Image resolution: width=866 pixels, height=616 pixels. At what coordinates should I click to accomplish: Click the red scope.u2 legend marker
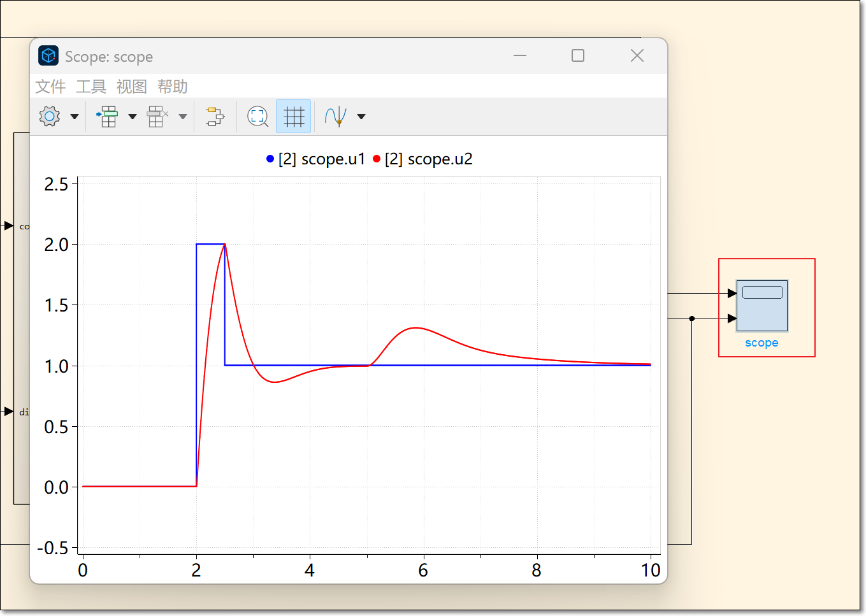377,159
